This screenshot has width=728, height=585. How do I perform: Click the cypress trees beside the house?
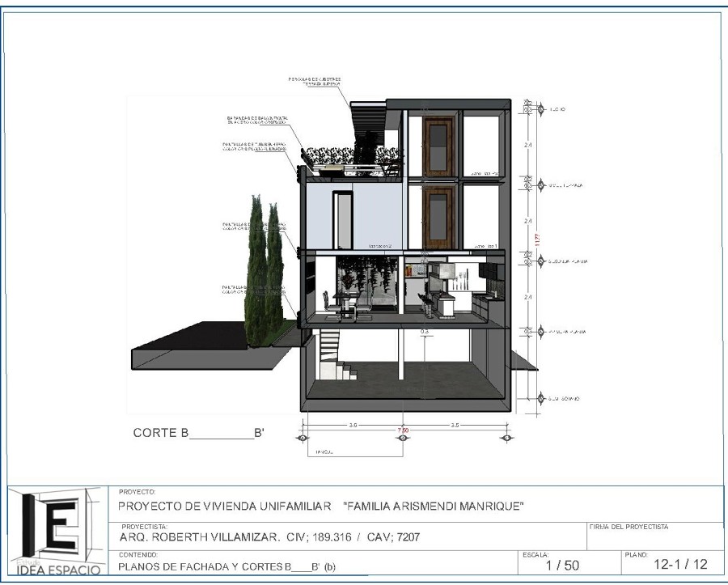(265, 263)
